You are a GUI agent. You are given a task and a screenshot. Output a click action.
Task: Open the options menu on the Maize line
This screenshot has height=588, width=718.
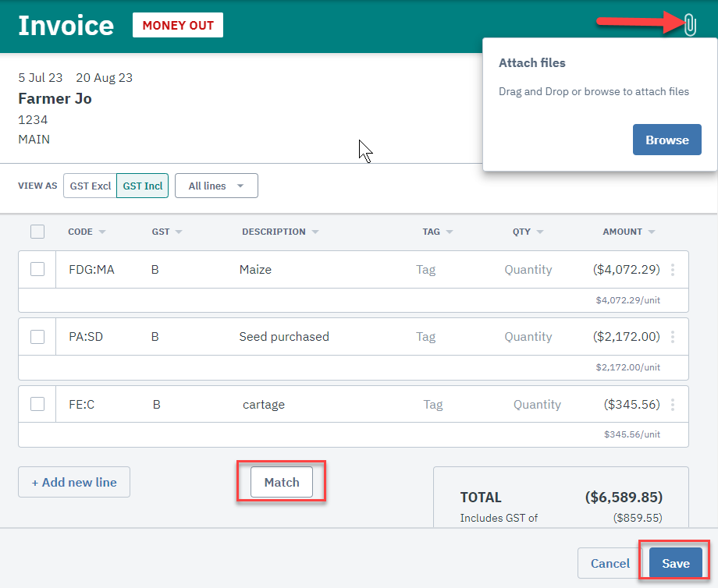point(673,269)
